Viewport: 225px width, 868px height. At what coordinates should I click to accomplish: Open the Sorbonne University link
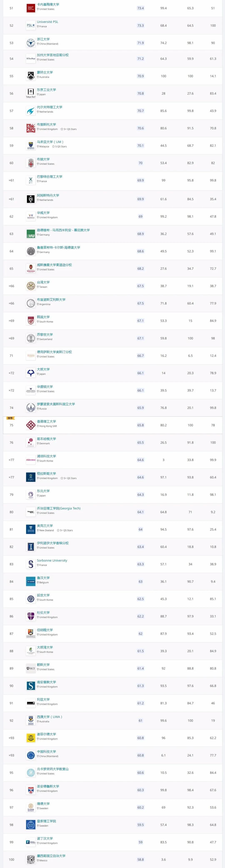click(52, 560)
